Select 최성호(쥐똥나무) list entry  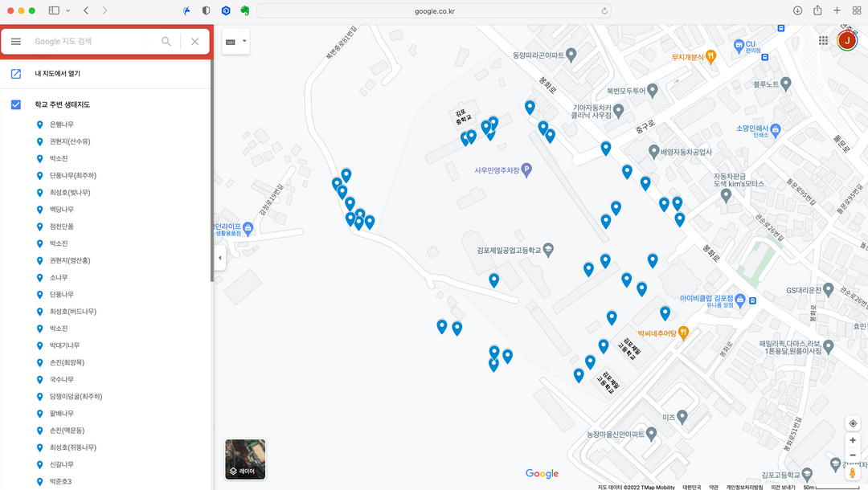pos(72,447)
